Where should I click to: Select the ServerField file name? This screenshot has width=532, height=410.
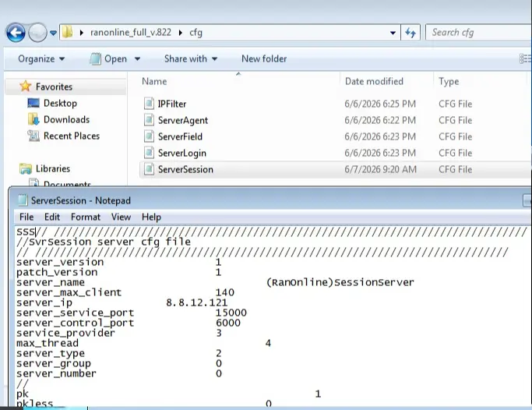[x=180, y=136]
